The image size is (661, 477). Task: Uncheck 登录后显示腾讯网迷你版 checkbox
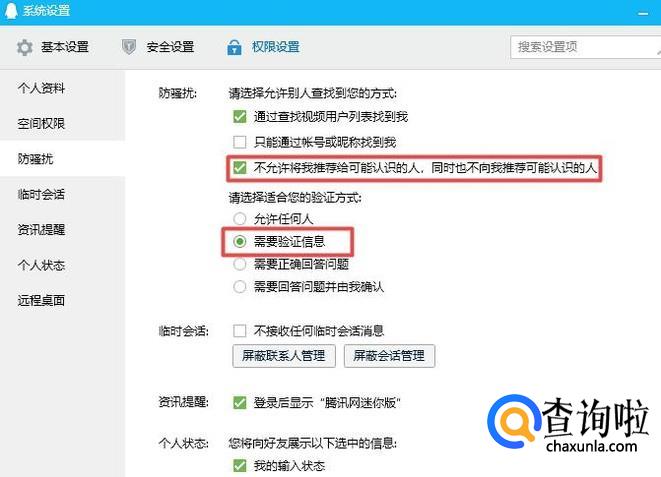(x=240, y=403)
